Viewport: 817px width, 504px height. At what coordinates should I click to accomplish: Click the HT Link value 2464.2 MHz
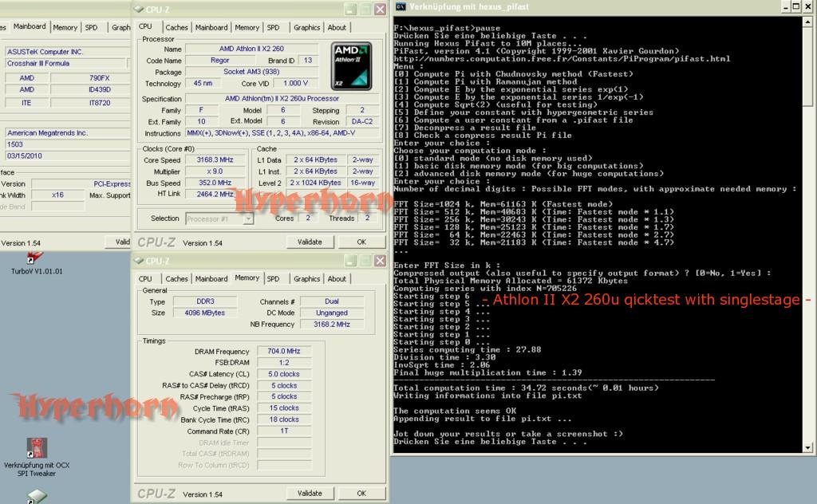coord(215,195)
